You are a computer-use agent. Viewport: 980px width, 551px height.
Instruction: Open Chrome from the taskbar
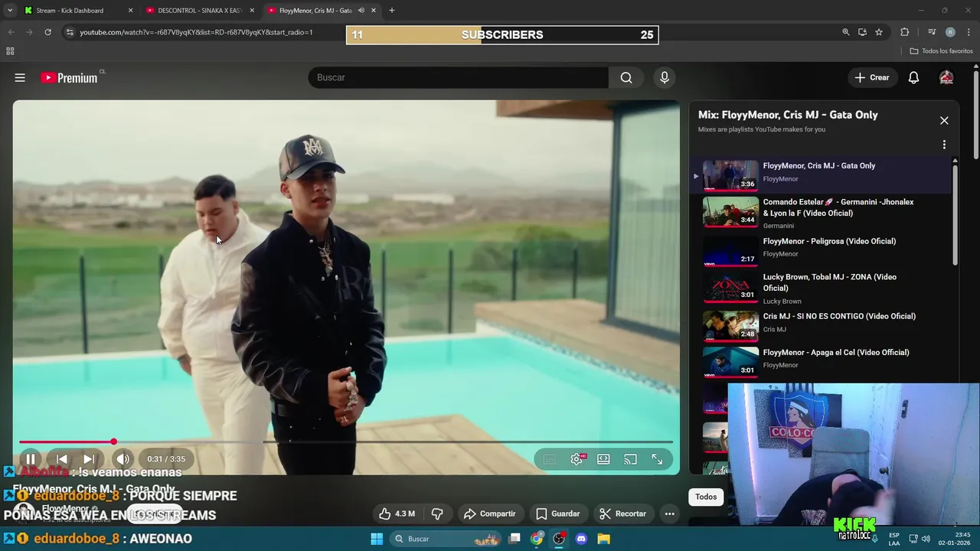click(x=537, y=539)
